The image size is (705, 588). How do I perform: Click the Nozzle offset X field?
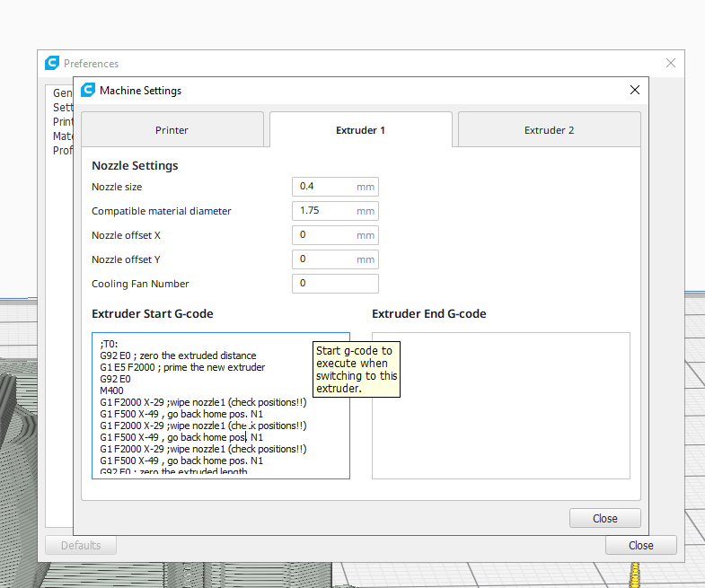[335, 235]
